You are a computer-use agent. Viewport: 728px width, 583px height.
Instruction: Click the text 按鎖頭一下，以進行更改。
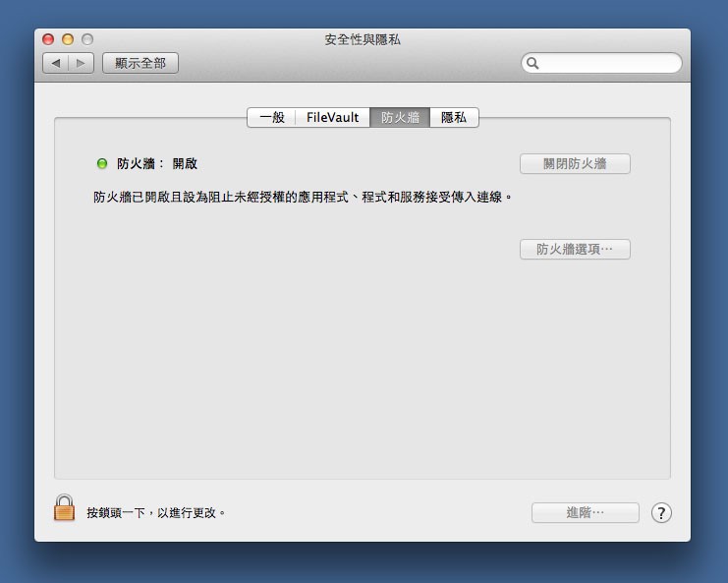click(156, 513)
